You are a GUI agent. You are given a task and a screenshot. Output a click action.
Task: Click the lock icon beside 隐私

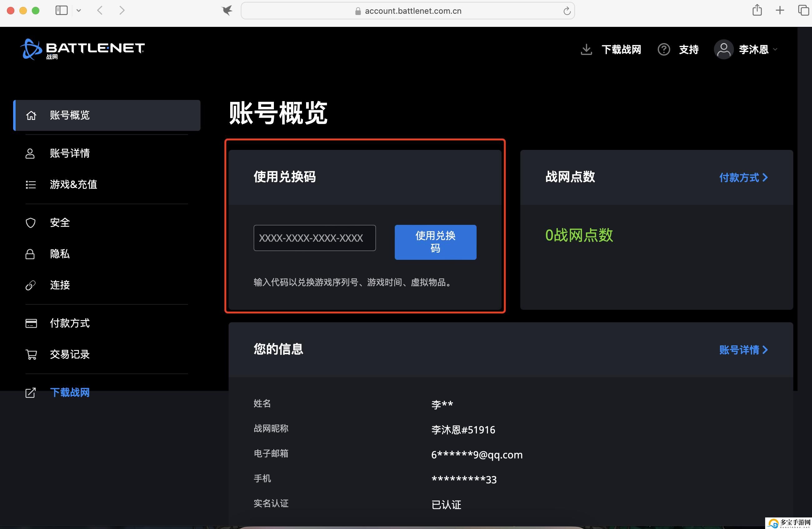pyautogui.click(x=30, y=254)
